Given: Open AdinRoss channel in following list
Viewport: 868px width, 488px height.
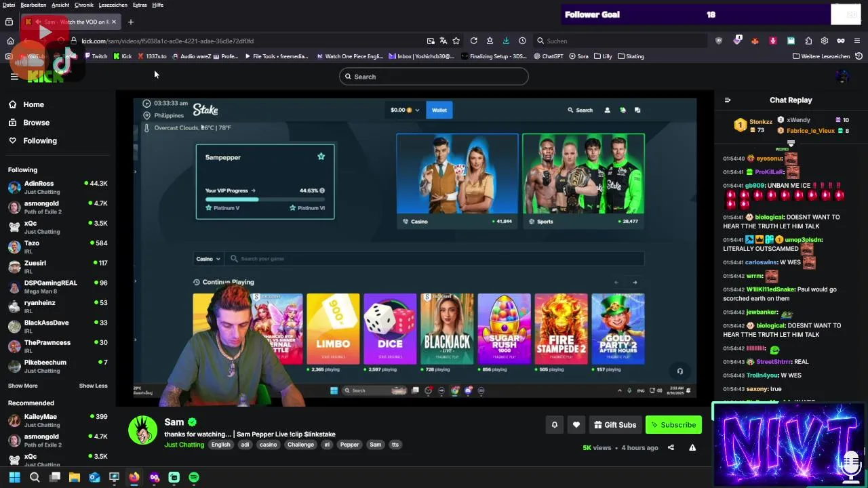Looking at the screenshot, I should point(58,188).
